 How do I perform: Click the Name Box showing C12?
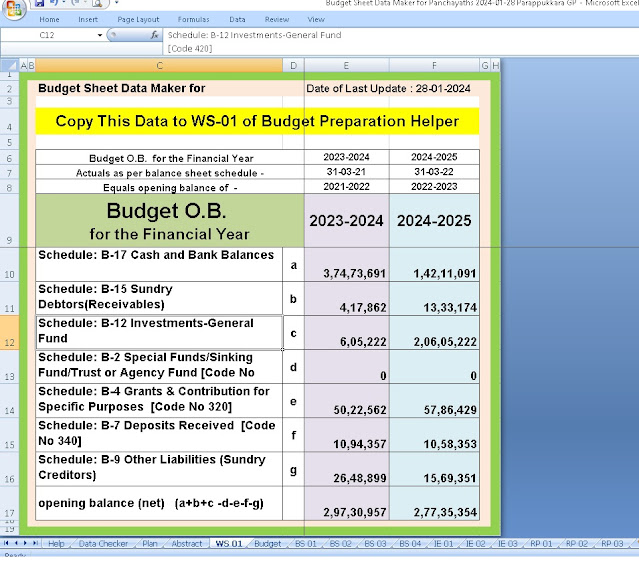pos(47,35)
